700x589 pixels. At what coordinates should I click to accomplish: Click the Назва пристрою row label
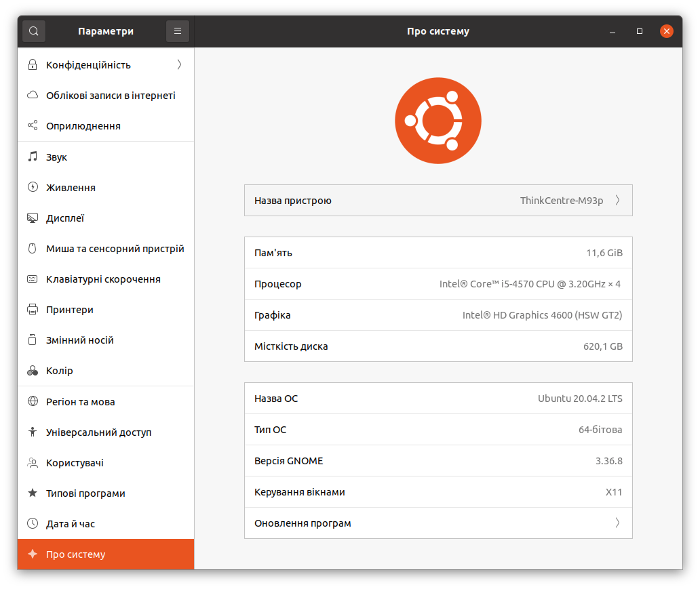coord(293,201)
